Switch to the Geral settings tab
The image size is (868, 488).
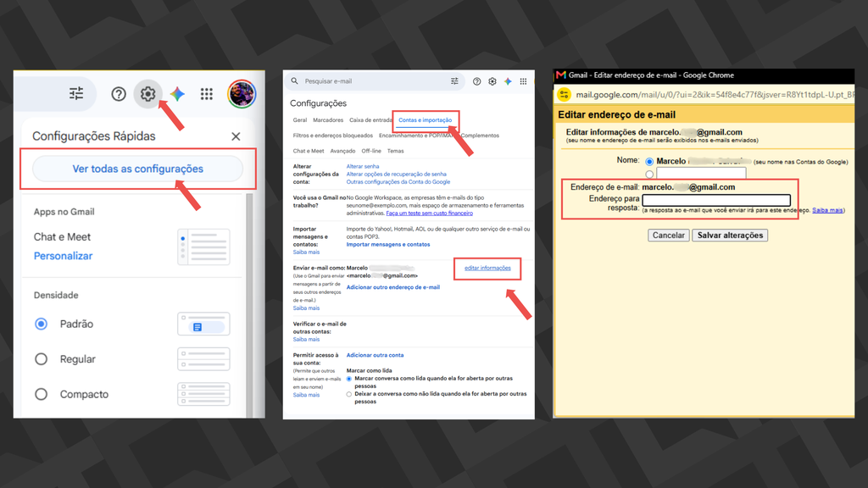tap(300, 120)
